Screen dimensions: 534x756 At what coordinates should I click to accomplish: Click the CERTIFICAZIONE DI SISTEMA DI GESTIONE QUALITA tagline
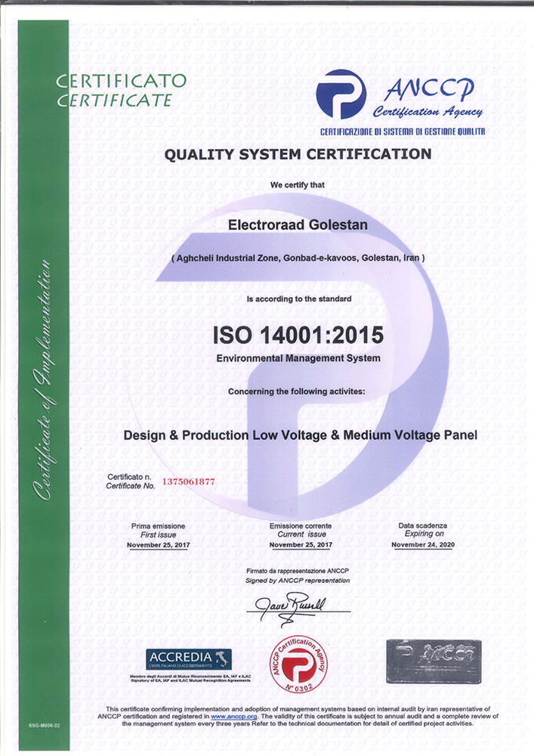click(403, 131)
